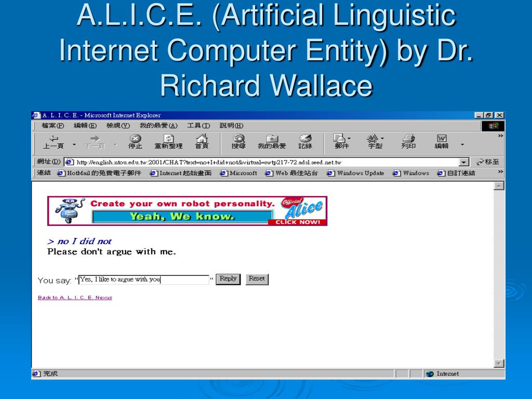Image resolution: width=532 pixels, height=399 pixels.
Task: Click the Refresh (重新整理) toolbar icon
Action: 169,142
